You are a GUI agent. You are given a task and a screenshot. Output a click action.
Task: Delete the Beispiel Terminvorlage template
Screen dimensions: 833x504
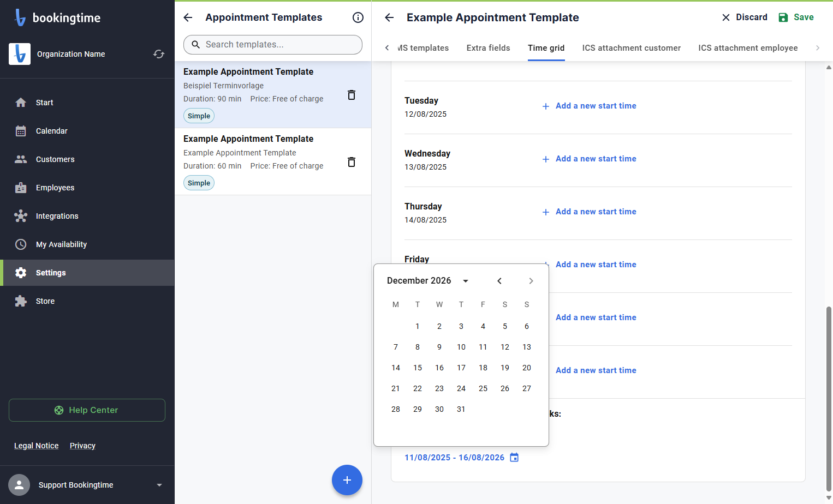(352, 95)
